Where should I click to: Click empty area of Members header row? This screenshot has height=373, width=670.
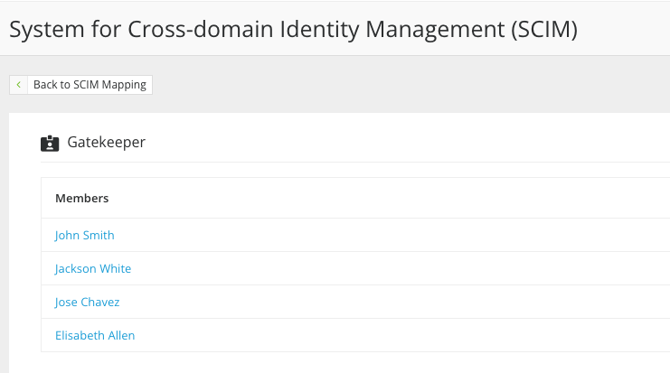385,198
